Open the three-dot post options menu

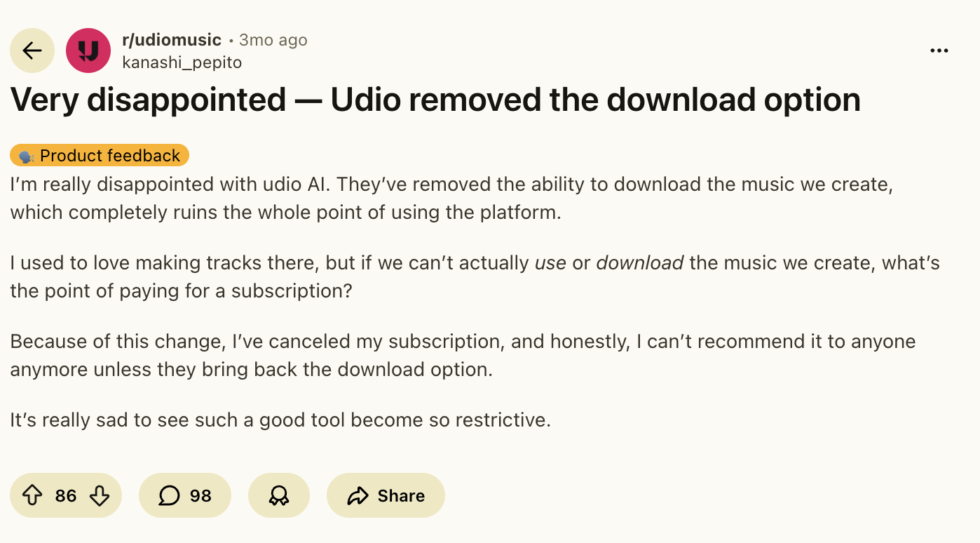tap(939, 51)
